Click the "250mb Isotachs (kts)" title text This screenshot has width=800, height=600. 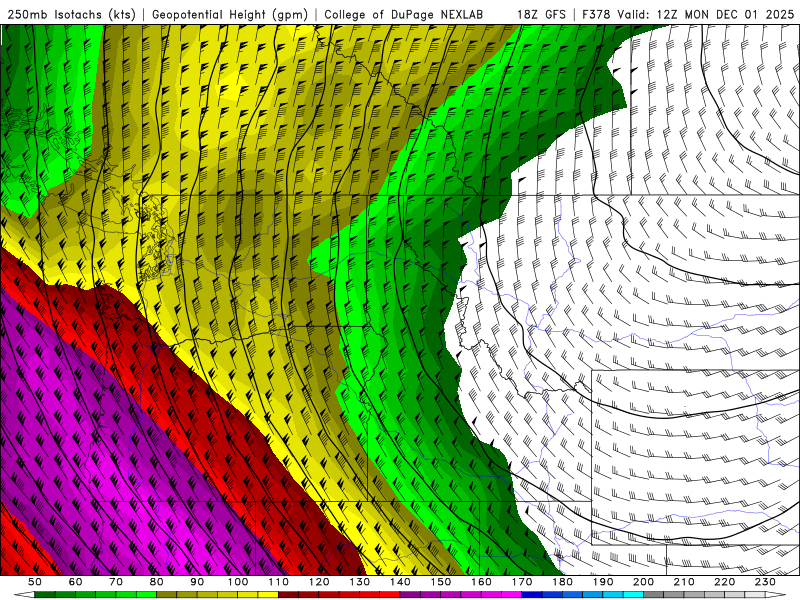pos(71,14)
